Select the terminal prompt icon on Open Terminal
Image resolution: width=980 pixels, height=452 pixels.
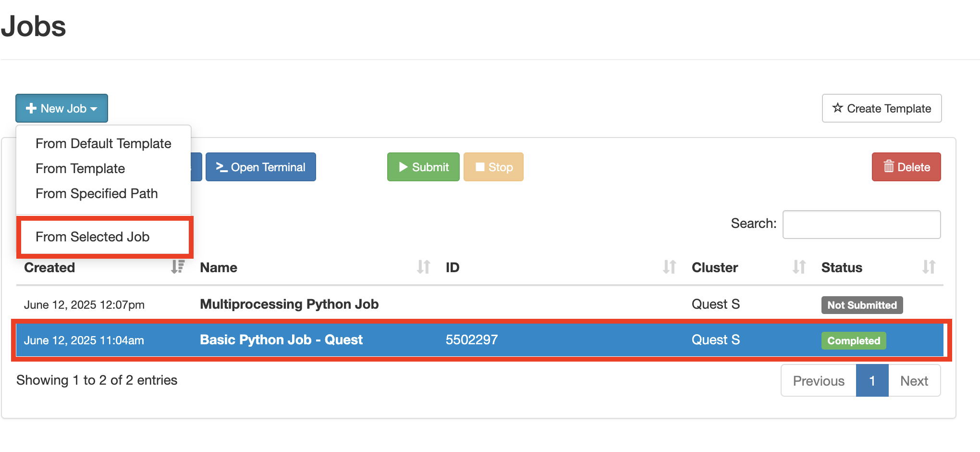point(222,167)
